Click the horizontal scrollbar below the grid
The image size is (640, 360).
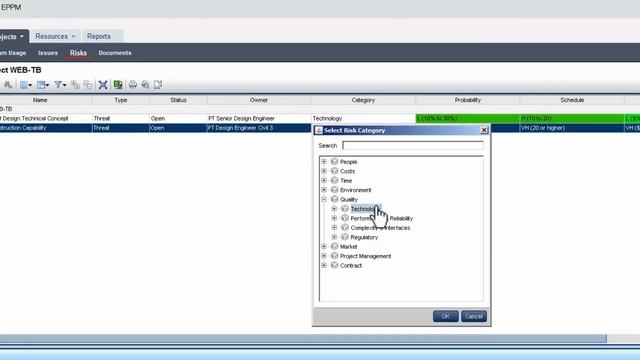coord(303,338)
